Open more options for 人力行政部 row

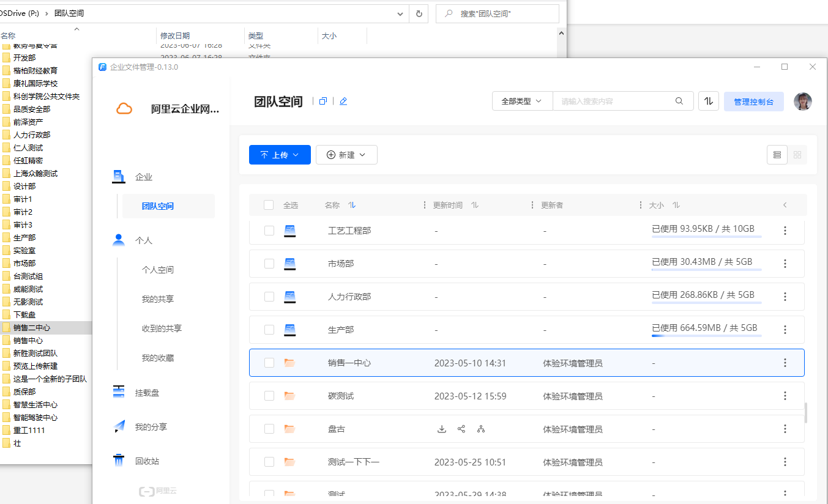coord(785,297)
